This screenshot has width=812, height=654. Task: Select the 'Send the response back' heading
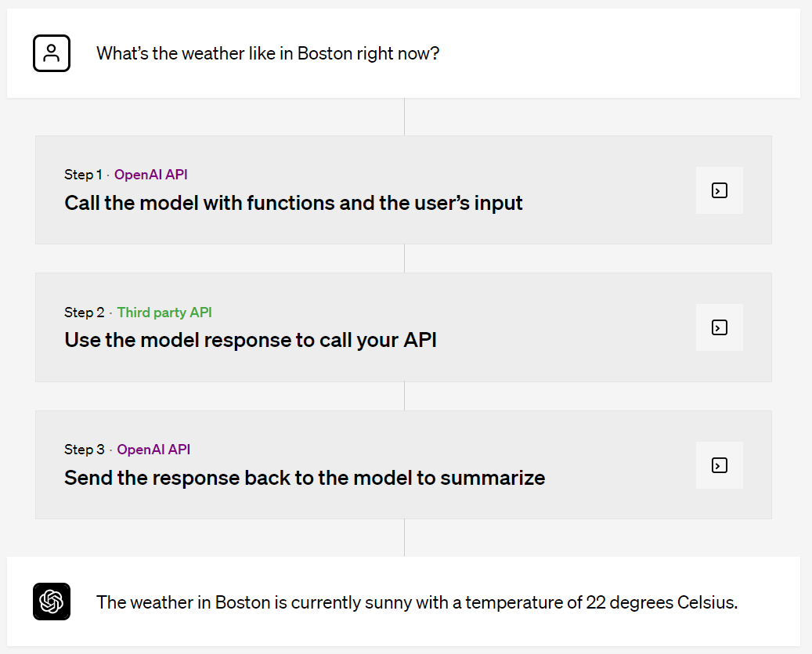coord(305,478)
